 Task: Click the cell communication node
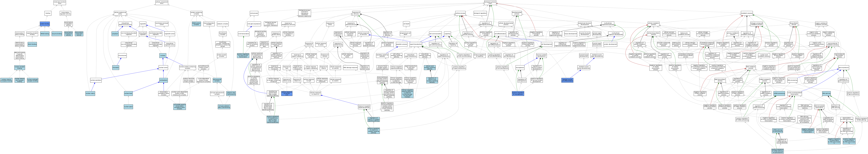pyautogui.click(x=435, y=34)
